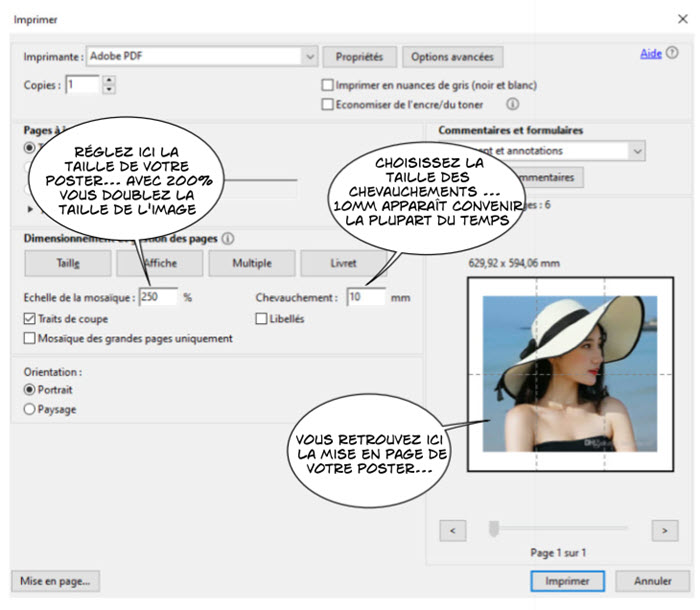Viewport: 700px width, 610px height.
Task: Select Paysage orientation
Action: point(29,409)
